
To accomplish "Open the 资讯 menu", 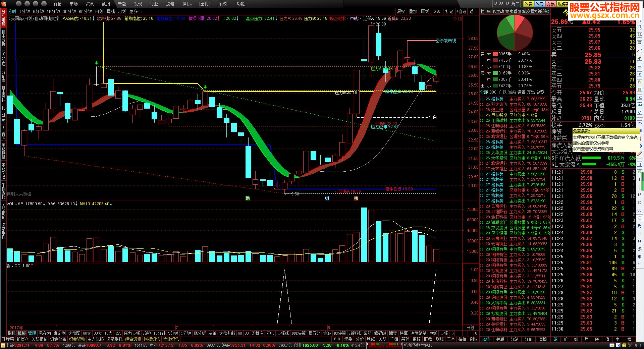I will pos(90,4).
